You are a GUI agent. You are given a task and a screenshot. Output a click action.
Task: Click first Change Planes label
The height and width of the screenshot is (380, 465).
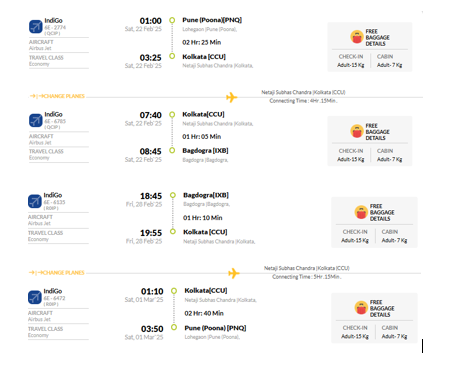click(57, 96)
